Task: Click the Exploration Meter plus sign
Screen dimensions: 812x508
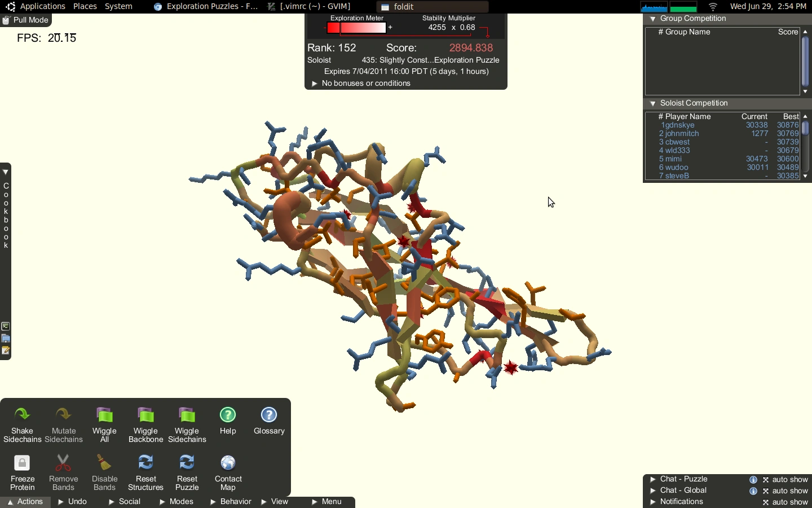Action: click(390, 28)
